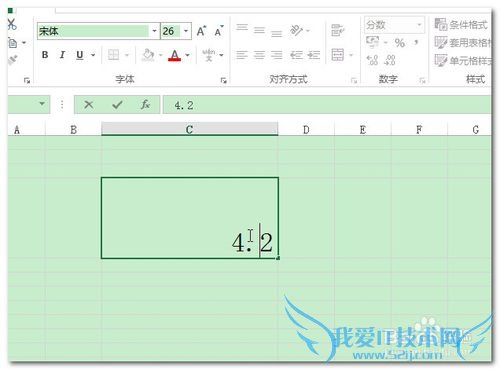Open the 对齐方式 group dialog launcher

tap(354, 80)
